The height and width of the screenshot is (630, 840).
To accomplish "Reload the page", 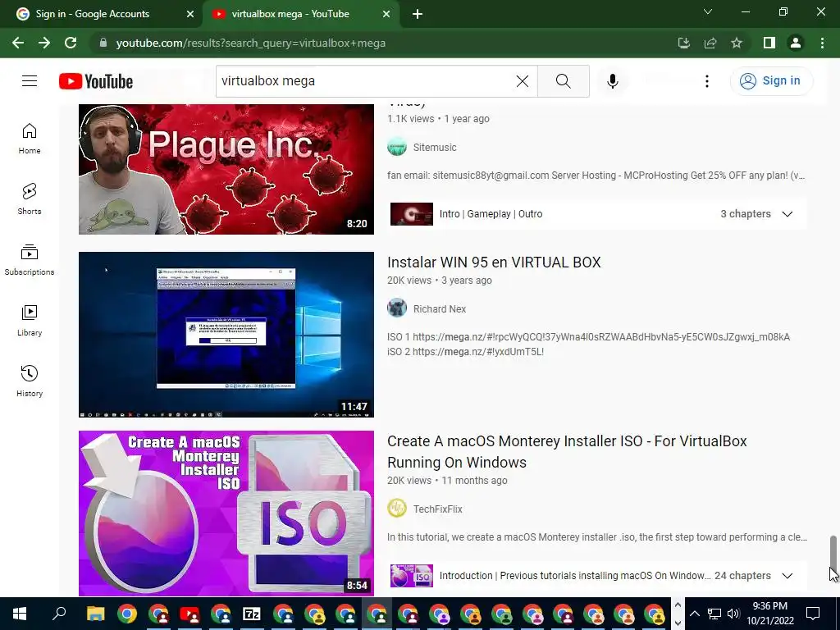I will tap(71, 43).
